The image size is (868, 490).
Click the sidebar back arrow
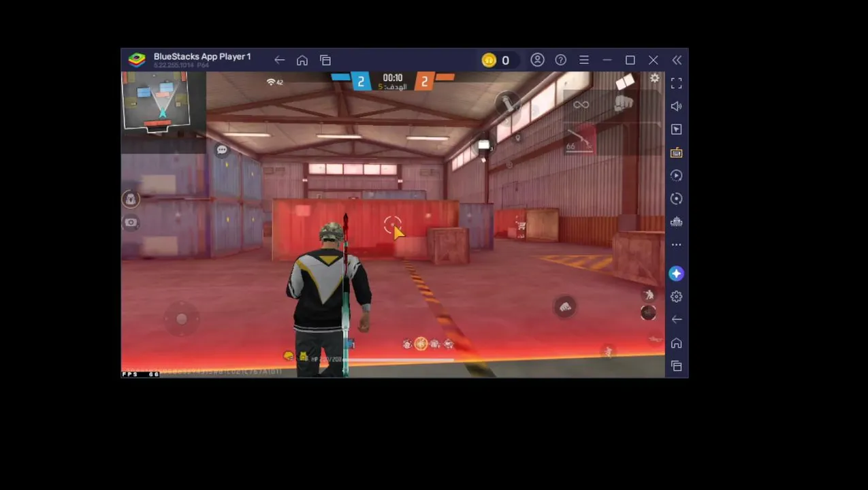(676, 319)
